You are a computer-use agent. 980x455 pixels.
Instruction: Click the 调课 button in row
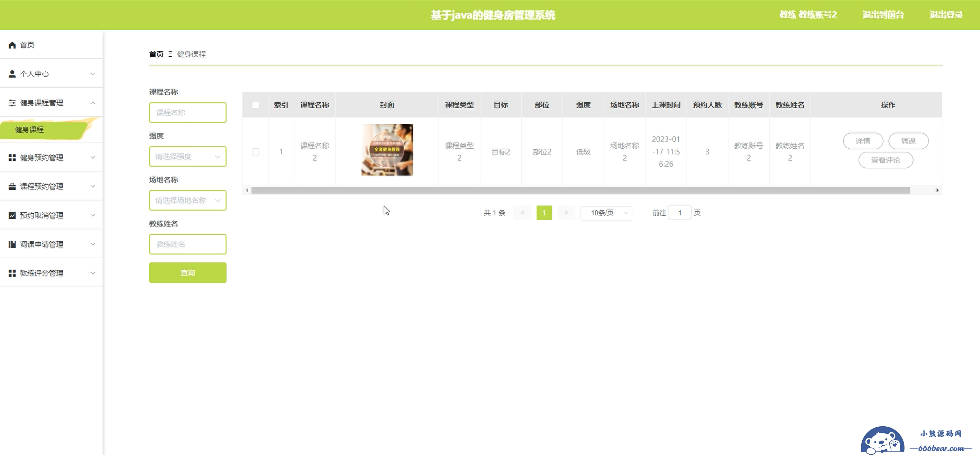908,141
